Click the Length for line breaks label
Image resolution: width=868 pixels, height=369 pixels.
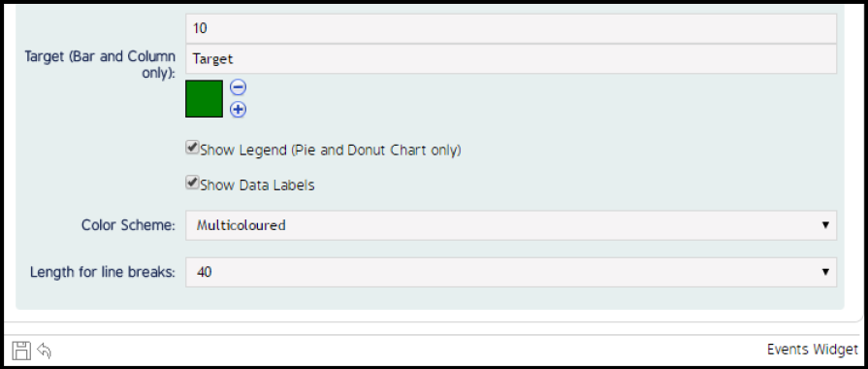pos(103,273)
